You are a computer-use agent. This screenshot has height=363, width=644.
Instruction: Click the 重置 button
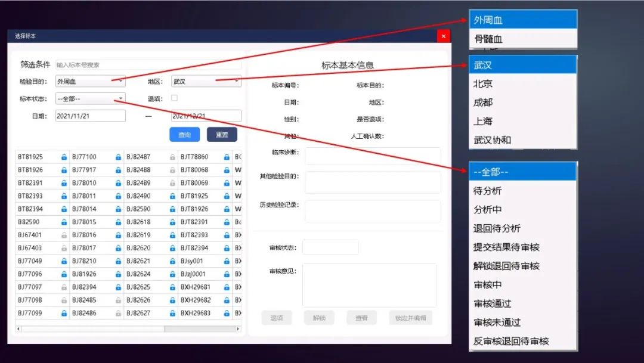coord(222,135)
